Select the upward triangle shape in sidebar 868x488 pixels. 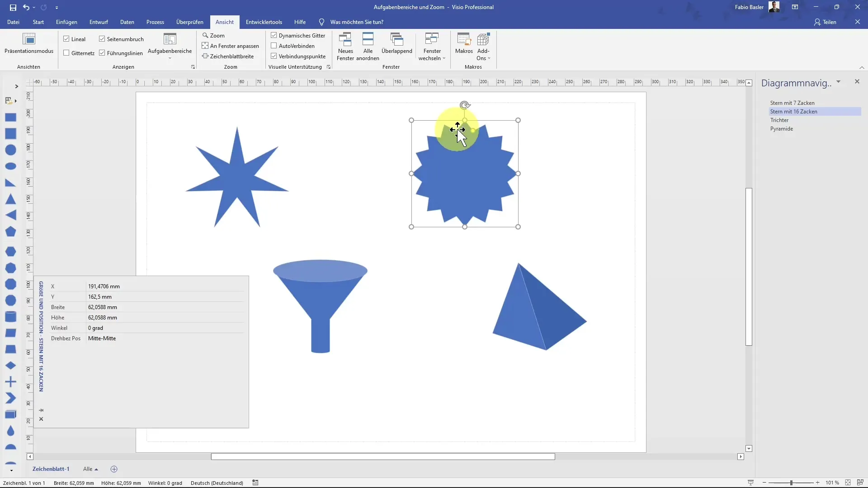(10, 199)
